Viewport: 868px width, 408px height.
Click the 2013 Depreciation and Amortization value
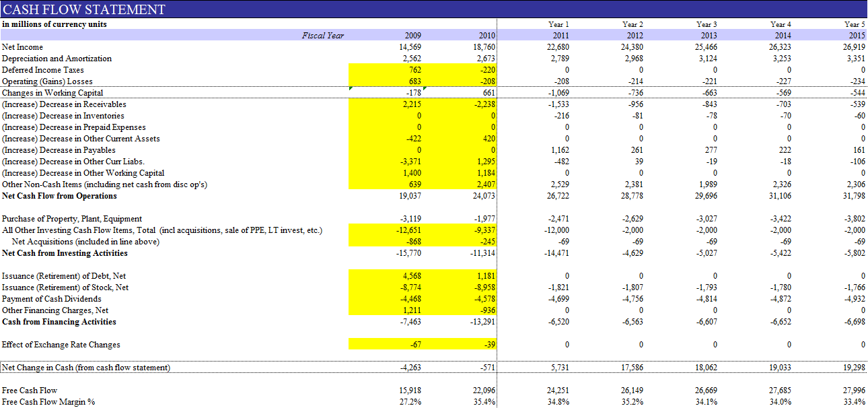pyautogui.click(x=707, y=59)
